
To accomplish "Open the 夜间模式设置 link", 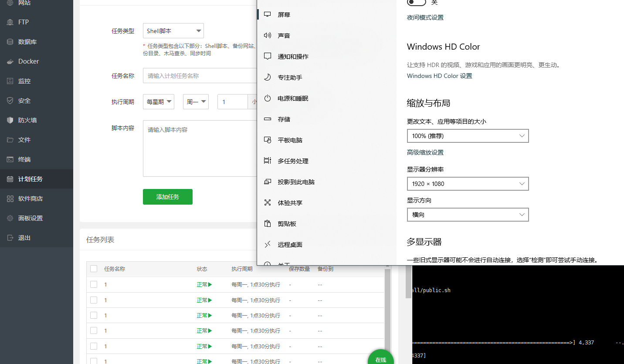I will point(425,17).
